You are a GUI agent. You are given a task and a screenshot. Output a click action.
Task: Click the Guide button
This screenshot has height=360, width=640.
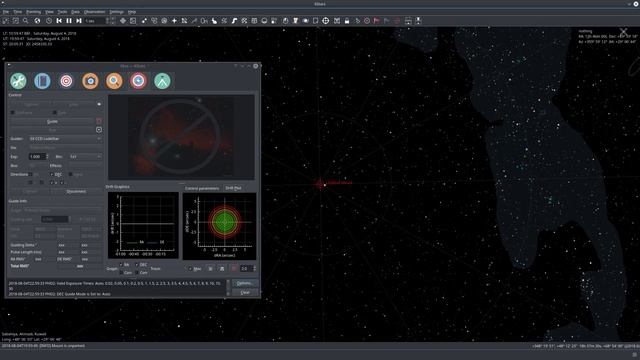click(52, 121)
